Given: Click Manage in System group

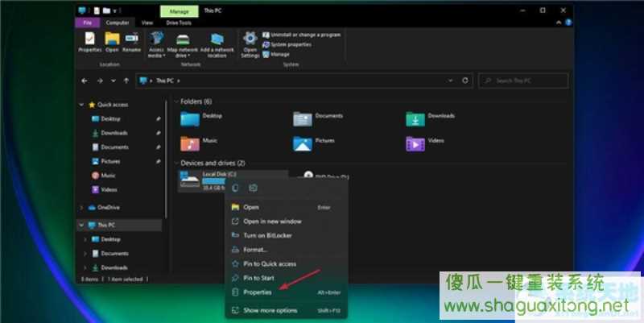Looking at the screenshot, I should click(276, 54).
